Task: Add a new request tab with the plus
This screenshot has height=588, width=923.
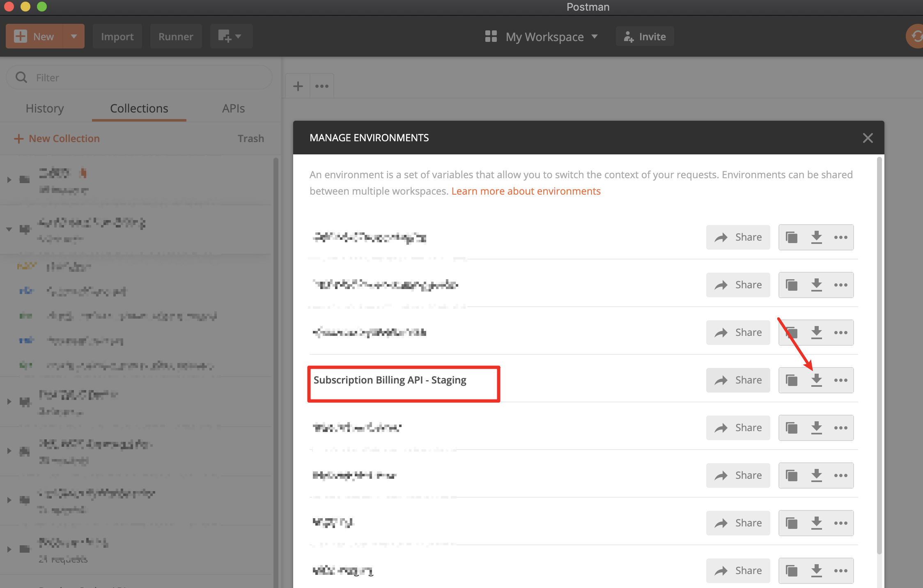Action: click(x=298, y=86)
